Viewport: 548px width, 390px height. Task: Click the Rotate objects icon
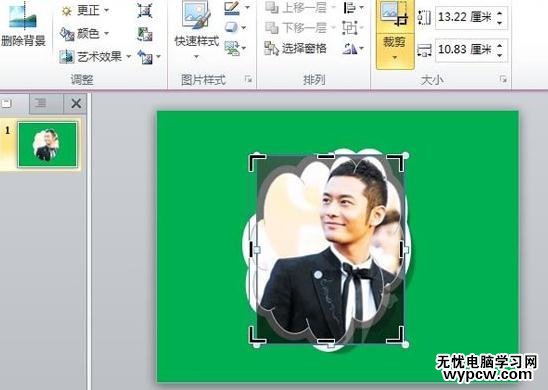[x=350, y=49]
